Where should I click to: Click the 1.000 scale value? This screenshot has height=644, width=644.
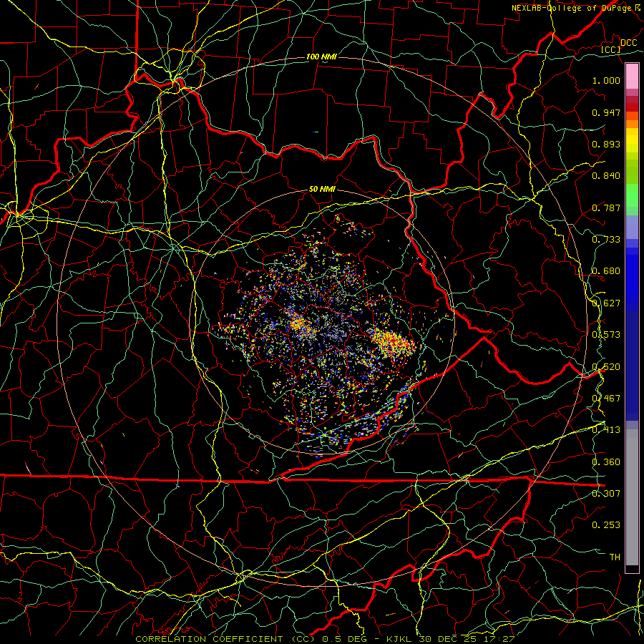click(x=606, y=80)
